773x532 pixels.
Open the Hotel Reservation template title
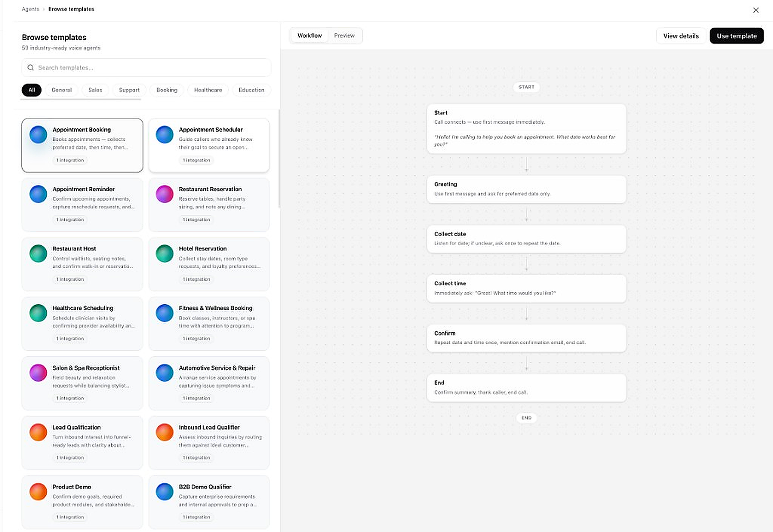203,249
